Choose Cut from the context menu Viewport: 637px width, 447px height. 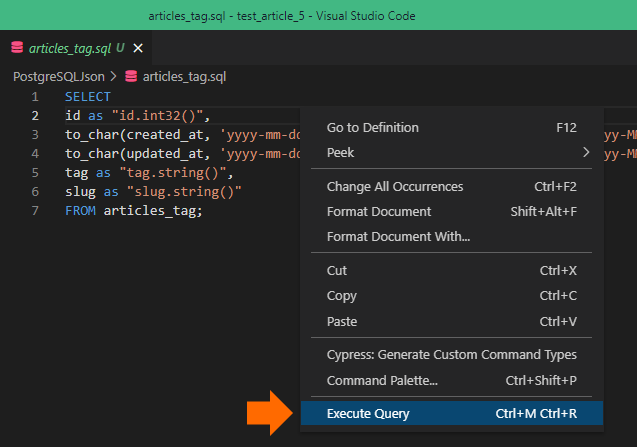pyautogui.click(x=452, y=271)
